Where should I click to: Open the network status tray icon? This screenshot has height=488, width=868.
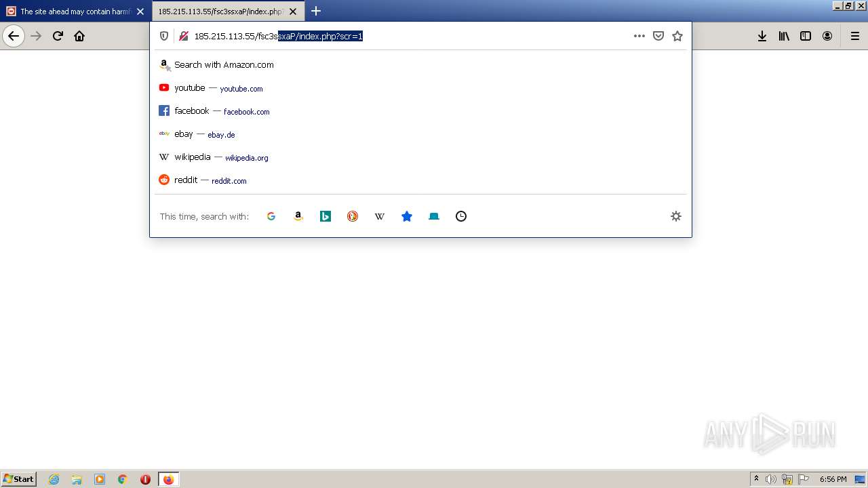point(787,479)
